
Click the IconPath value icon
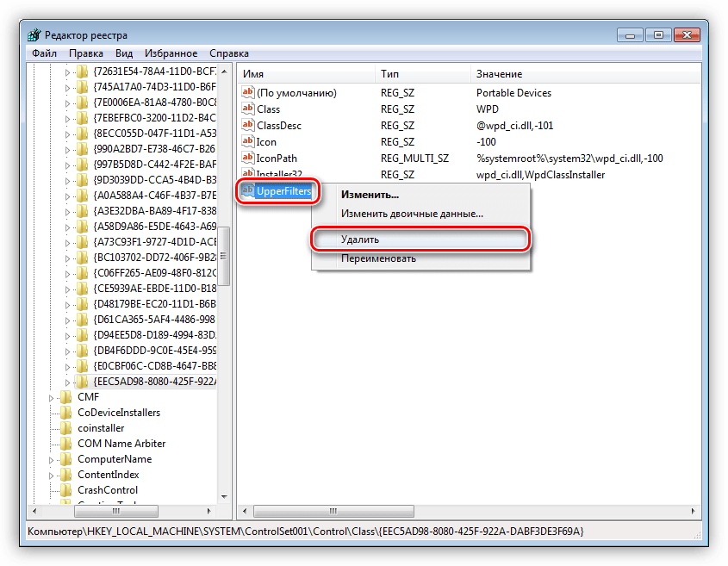click(248, 159)
